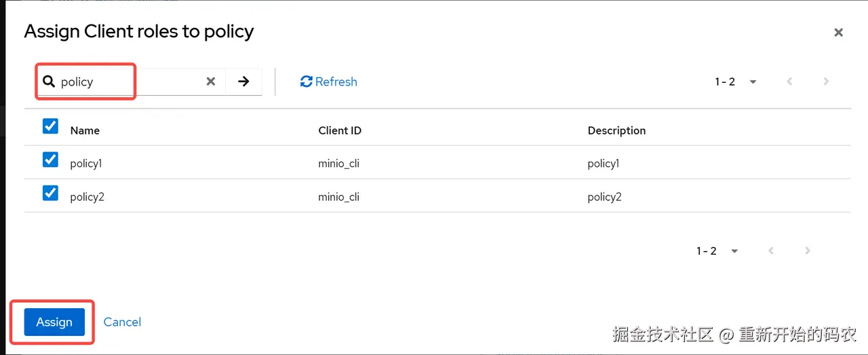868x355 pixels.
Task: Go to the previous page in the top pagination
Action: [789, 81]
